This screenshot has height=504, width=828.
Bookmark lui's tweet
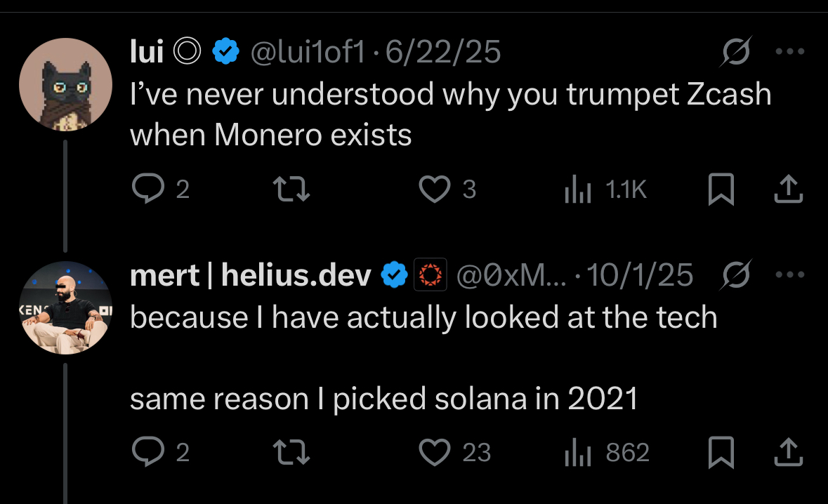[721, 190]
